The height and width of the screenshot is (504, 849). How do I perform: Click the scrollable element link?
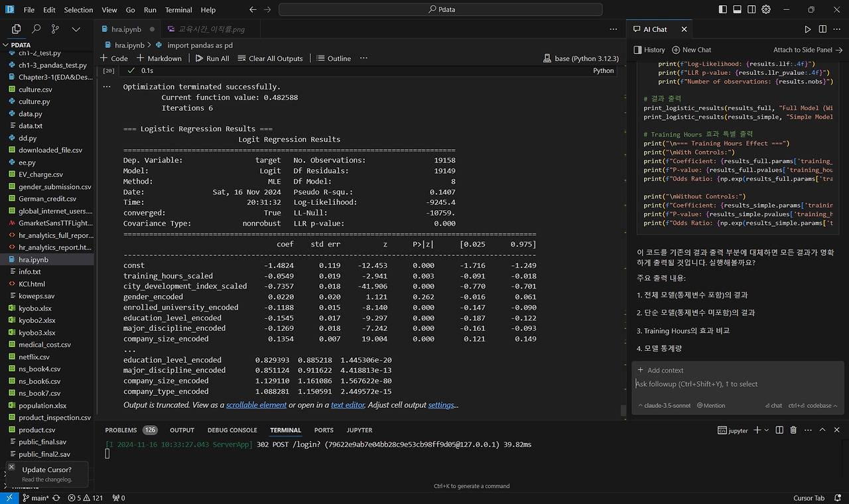256,405
